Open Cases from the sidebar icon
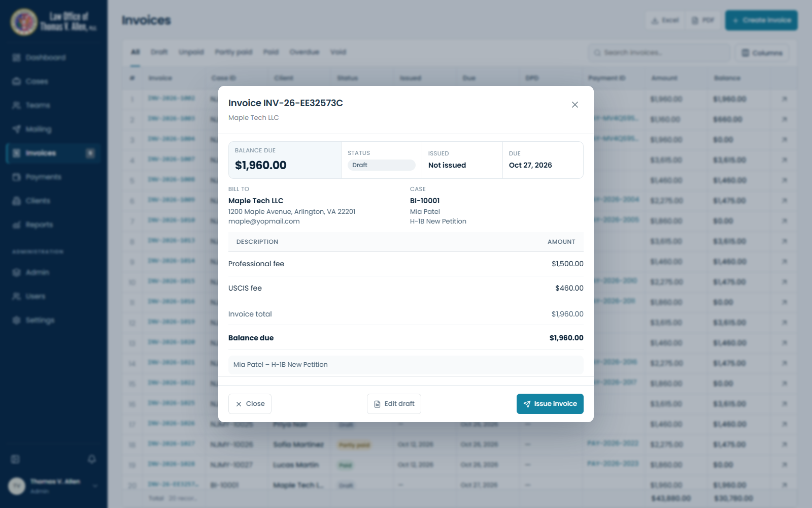 [16, 81]
